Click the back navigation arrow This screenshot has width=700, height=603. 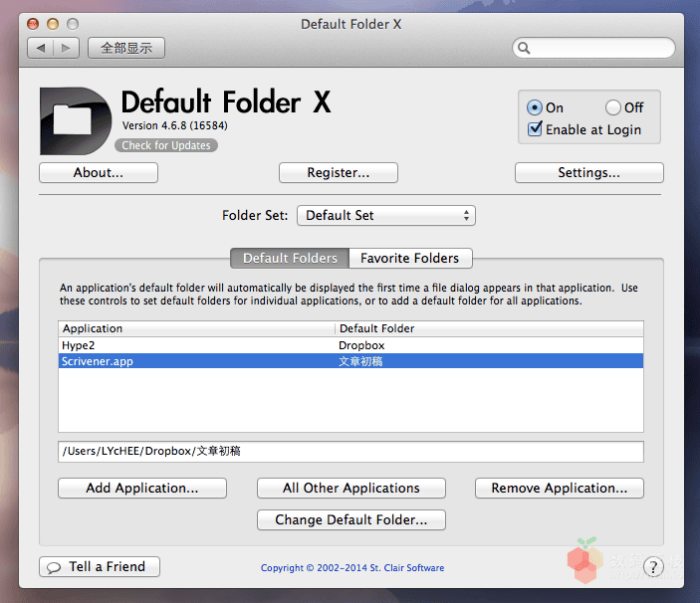pyautogui.click(x=41, y=48)
